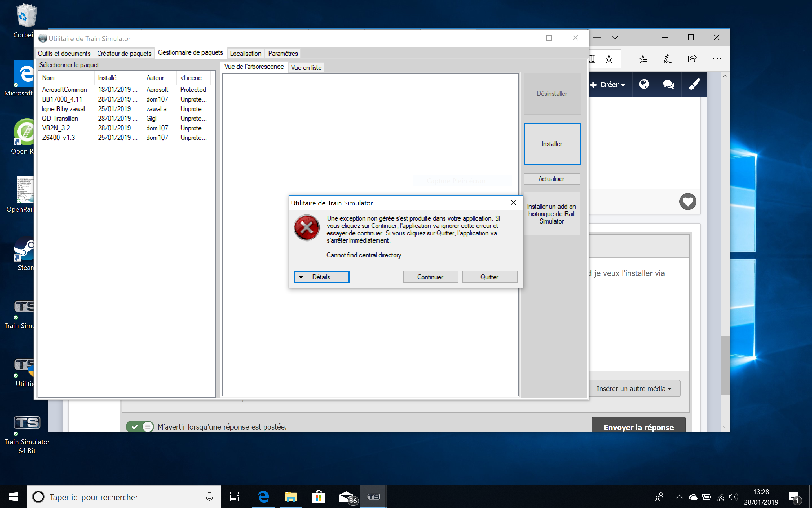The width and height of the screenshot is (812, 508).
Task: Select the Gestionnaire de paquets tab
Action: click(191, 53)
